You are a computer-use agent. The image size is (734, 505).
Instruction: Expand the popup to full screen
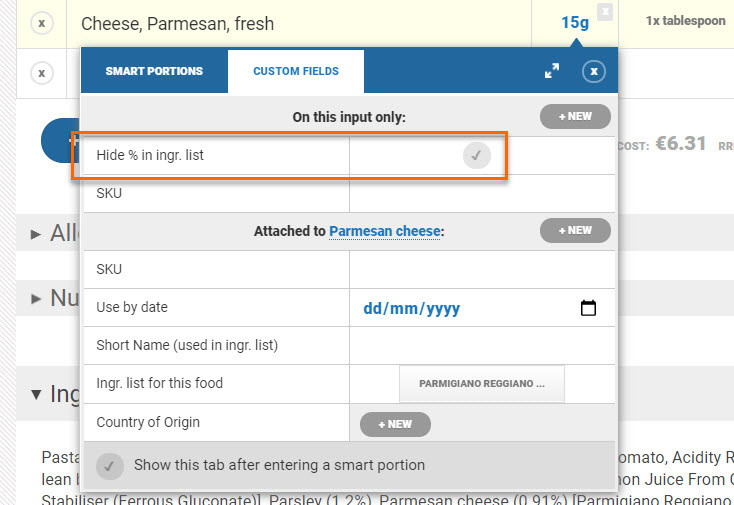(x=552, y=71)
